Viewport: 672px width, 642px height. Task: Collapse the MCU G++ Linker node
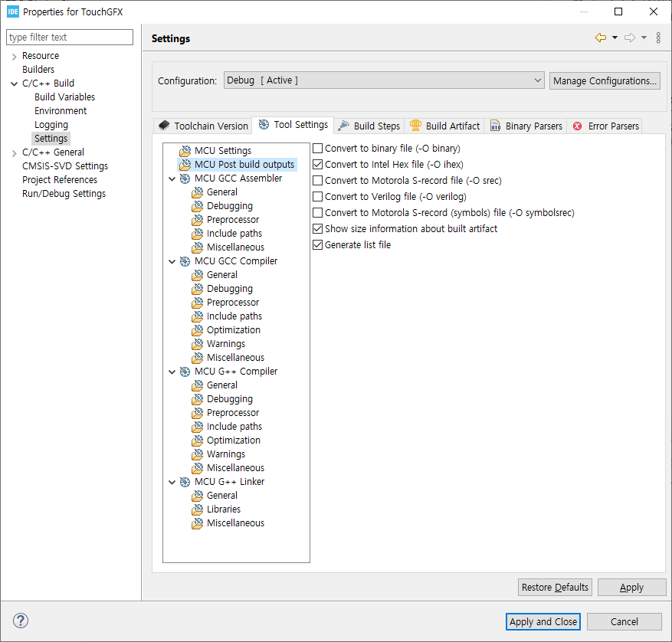[x=172, y=482]
